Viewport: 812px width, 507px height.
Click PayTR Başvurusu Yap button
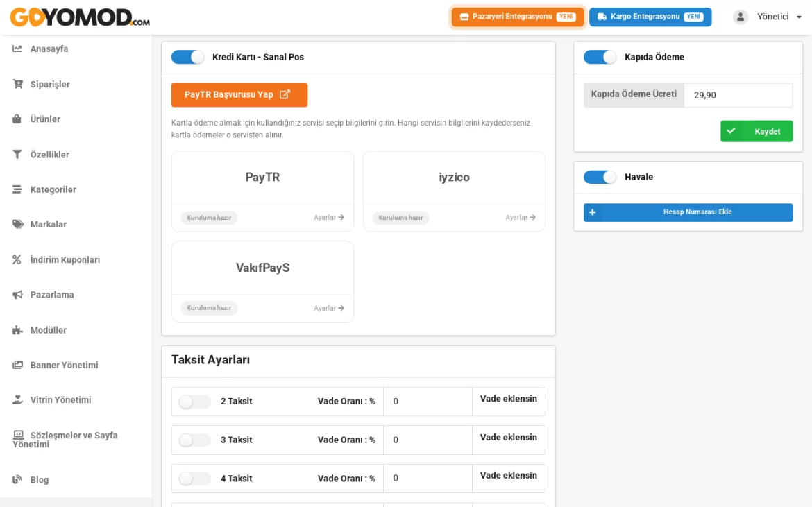[239, 95]
